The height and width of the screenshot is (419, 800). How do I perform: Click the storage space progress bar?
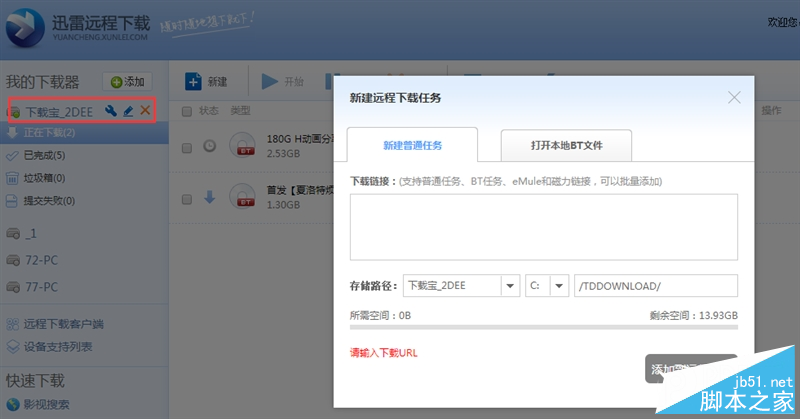pyautogui.click(x=544, y=327)
